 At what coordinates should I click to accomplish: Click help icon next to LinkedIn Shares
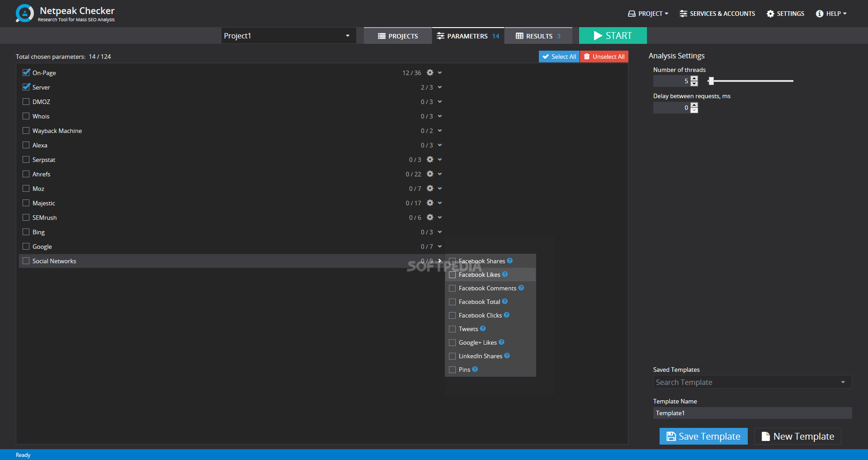click(507, 356)
